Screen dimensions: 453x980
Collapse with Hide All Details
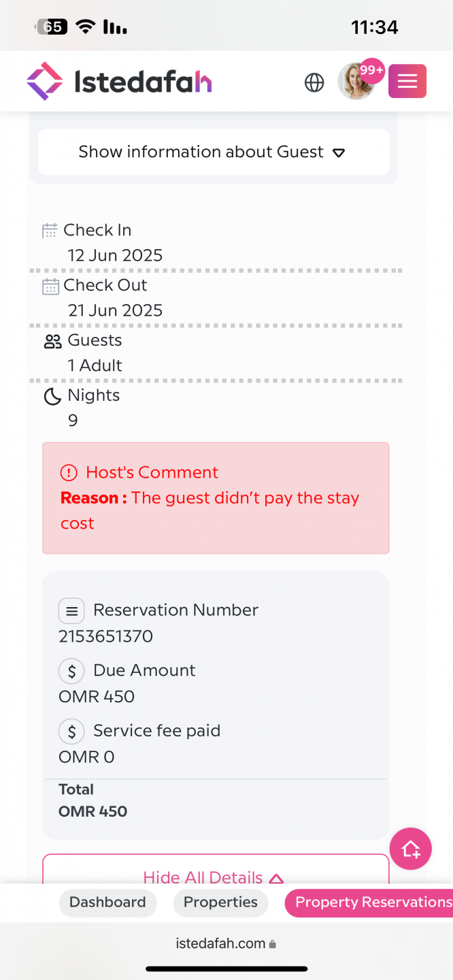click(x=213, y=877)
